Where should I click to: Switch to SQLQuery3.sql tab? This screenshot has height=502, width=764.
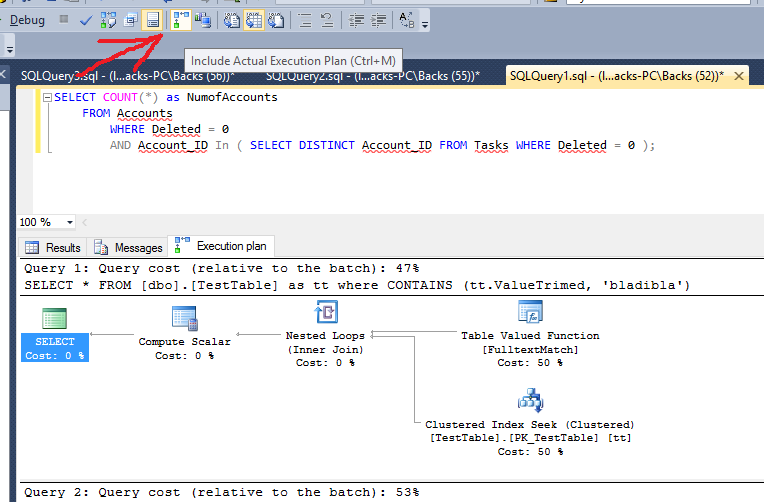point(128,76)
